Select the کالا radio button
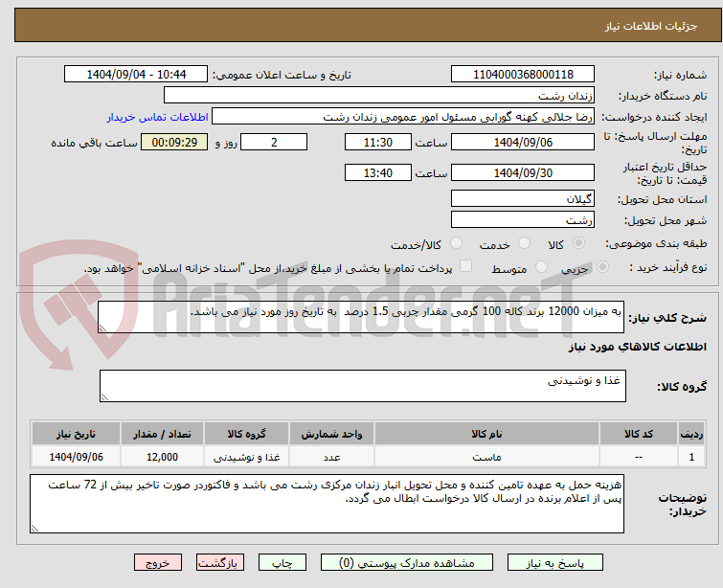 pos(578,243)
